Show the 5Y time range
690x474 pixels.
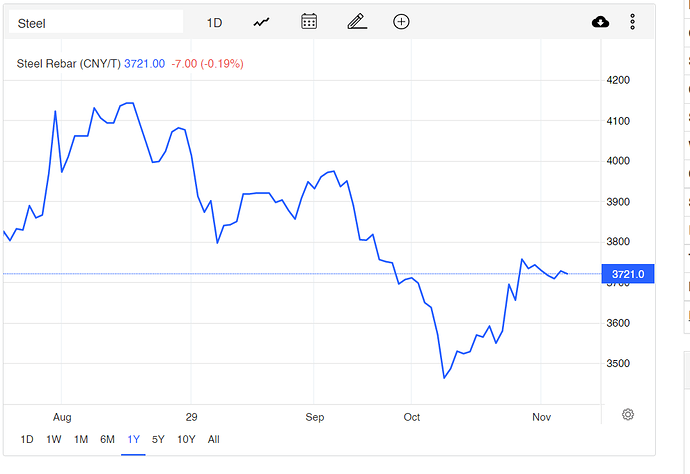tap(158, 439)
